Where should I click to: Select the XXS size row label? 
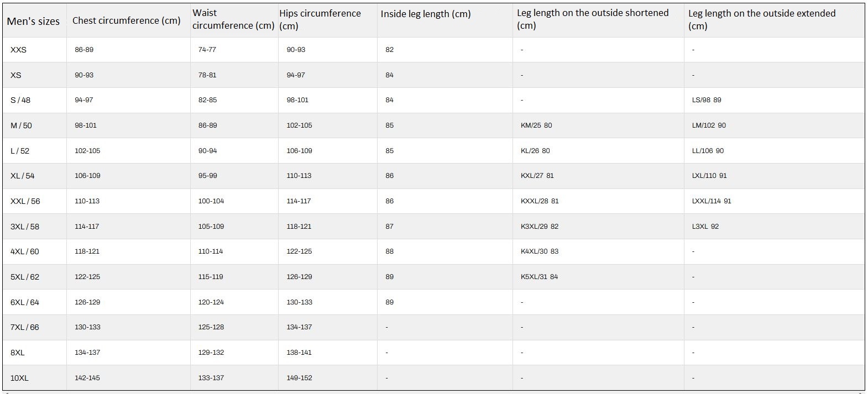(18, 50)
